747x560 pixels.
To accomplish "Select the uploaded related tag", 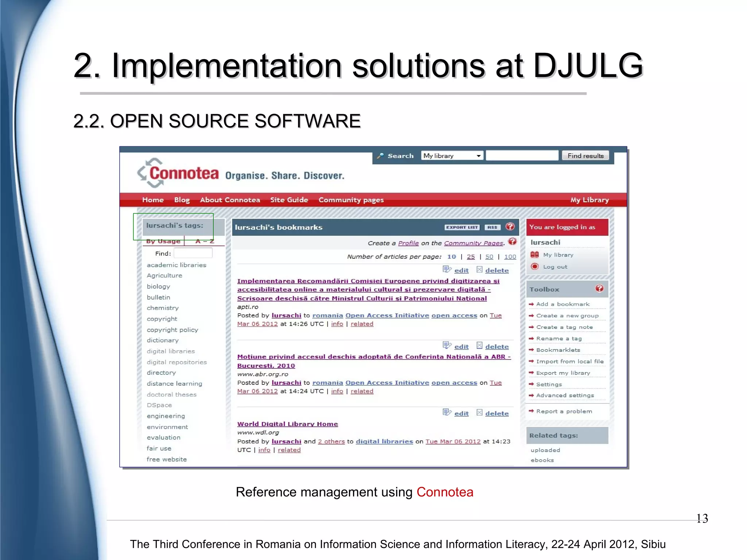I will (545, 450).
